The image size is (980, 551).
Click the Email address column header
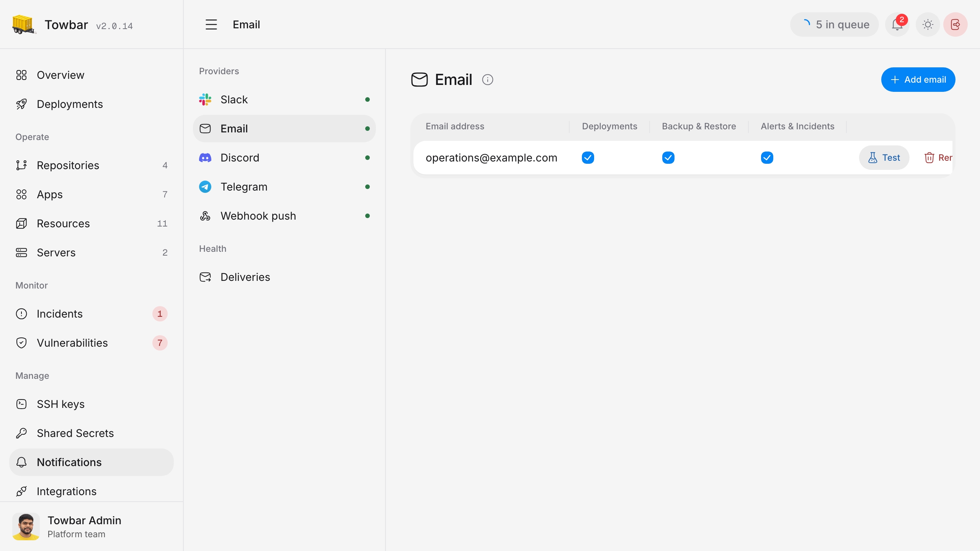click(x=455, y=126)
